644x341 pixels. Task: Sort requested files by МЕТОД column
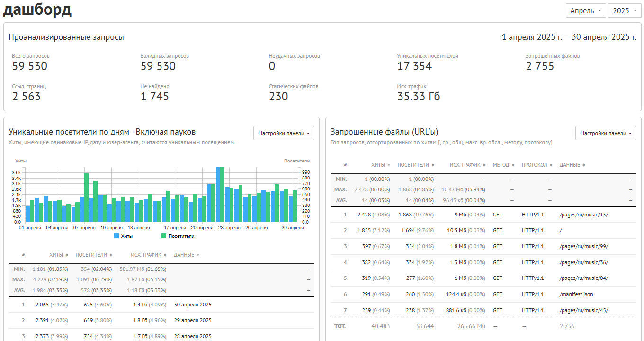(x=503, y=165)
